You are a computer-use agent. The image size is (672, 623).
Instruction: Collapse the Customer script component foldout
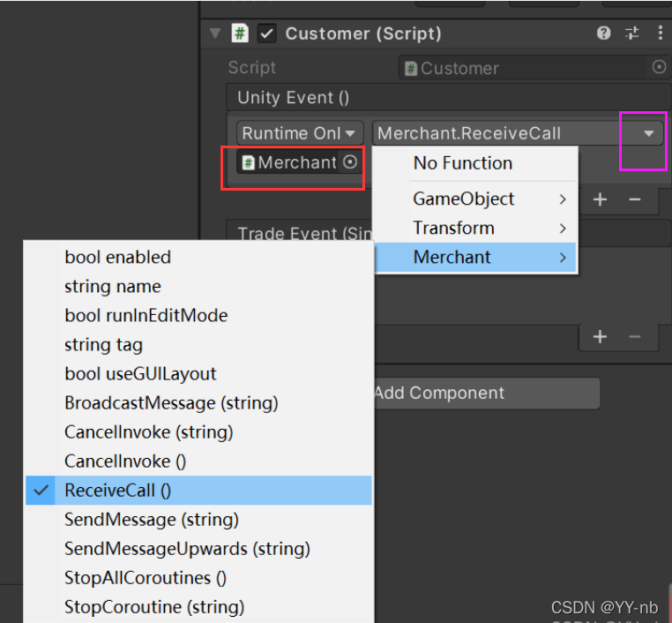coord(215,34)
